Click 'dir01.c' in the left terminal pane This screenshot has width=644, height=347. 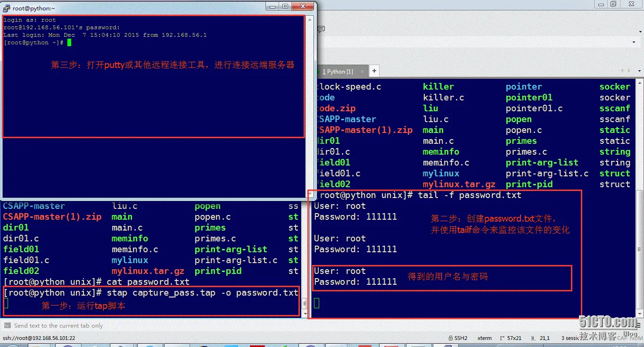(21, 239)
